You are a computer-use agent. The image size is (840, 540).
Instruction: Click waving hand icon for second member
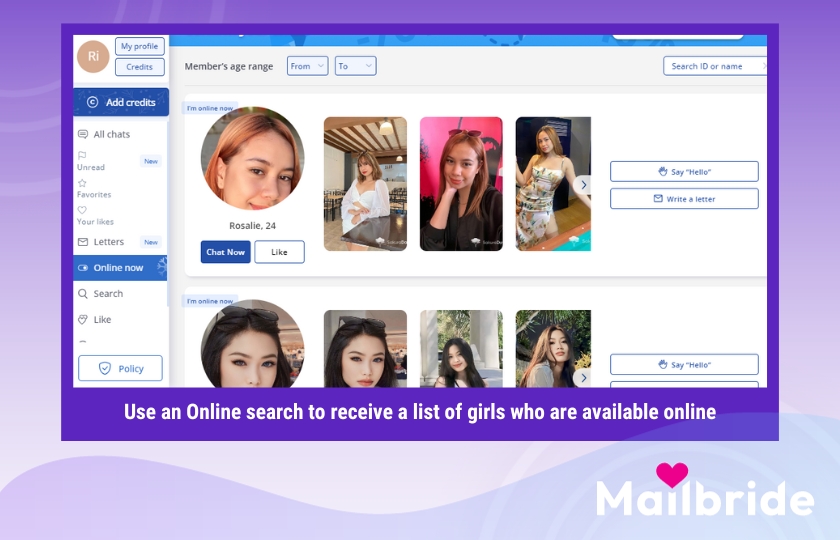(x=663, y=364)
